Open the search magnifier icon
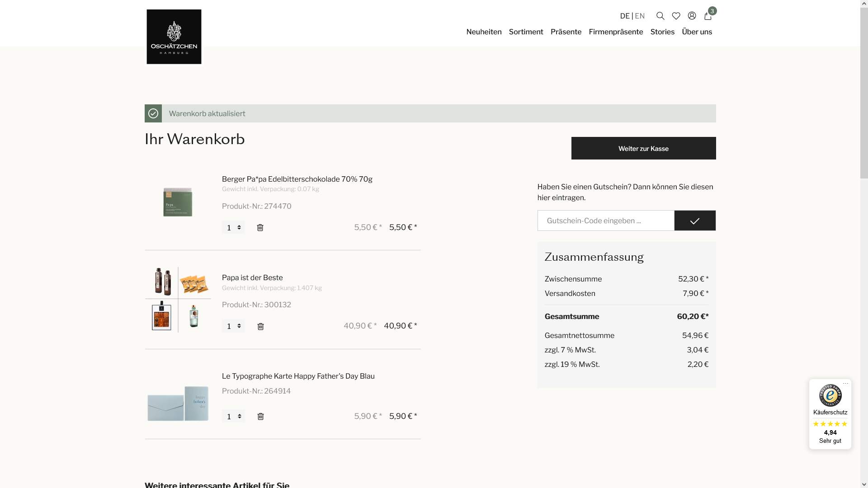 tap(660, 16)
